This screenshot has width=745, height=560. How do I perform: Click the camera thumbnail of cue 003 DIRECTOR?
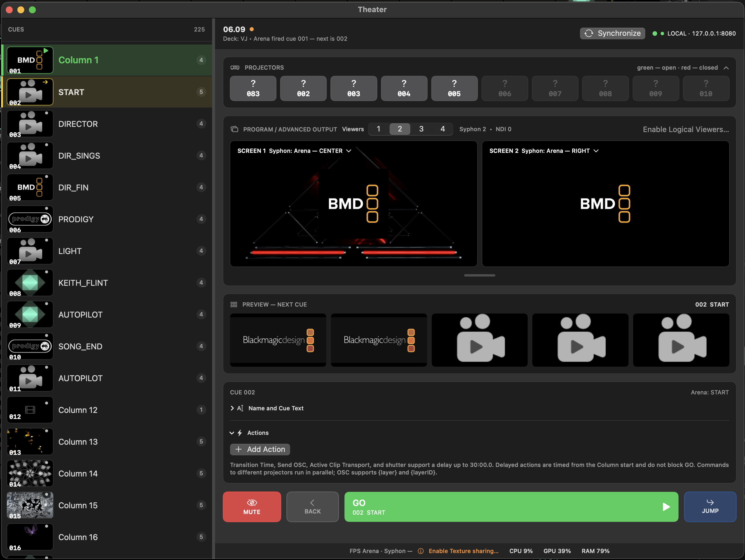click(x=30, y=124)
